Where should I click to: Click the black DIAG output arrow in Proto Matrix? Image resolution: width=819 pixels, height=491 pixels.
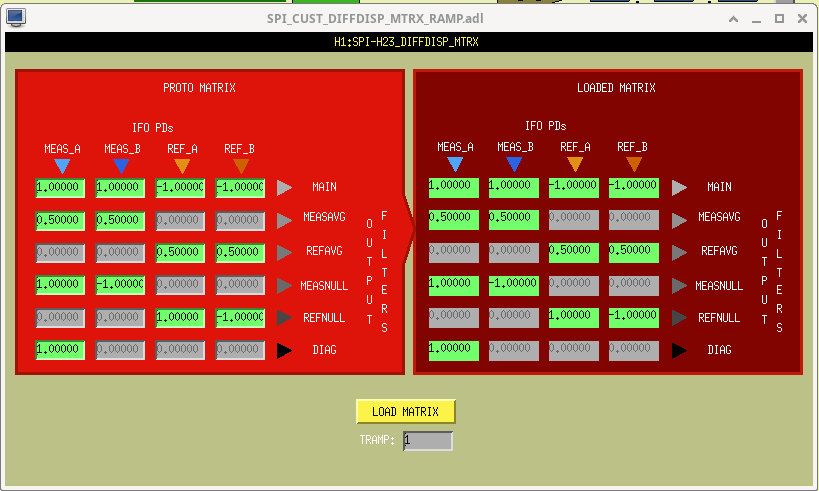tap(284, 350)
